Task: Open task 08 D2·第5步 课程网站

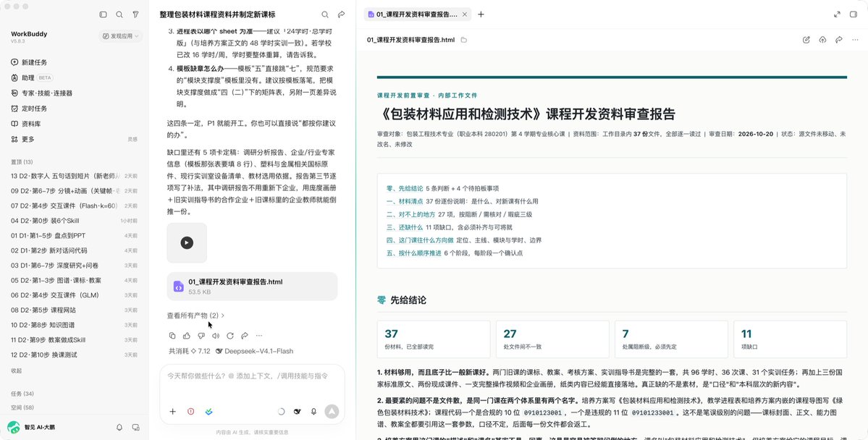Action: pos(74,310)
